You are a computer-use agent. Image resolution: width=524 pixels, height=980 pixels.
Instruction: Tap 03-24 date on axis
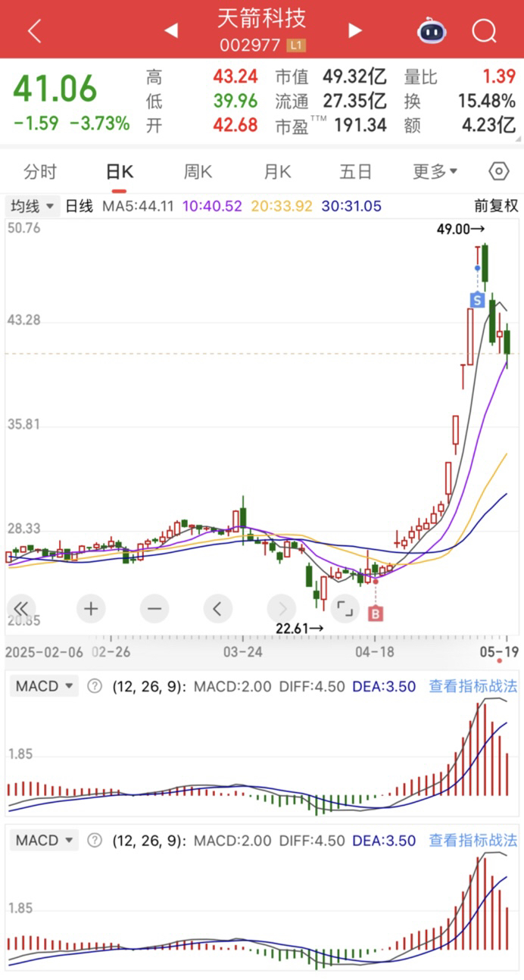(242, 651)
